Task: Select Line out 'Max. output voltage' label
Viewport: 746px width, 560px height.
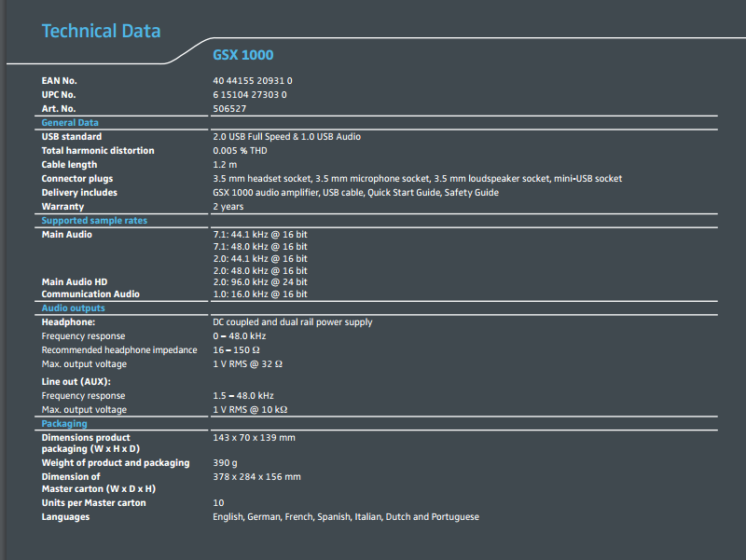Action: click(84, 410)
